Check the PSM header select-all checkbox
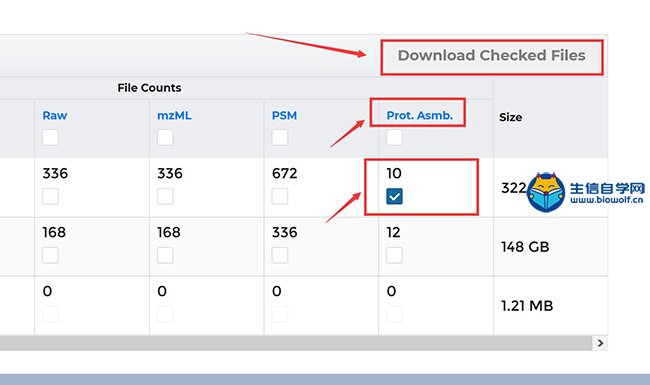This screenshot has height=385, width=650. 280,137
